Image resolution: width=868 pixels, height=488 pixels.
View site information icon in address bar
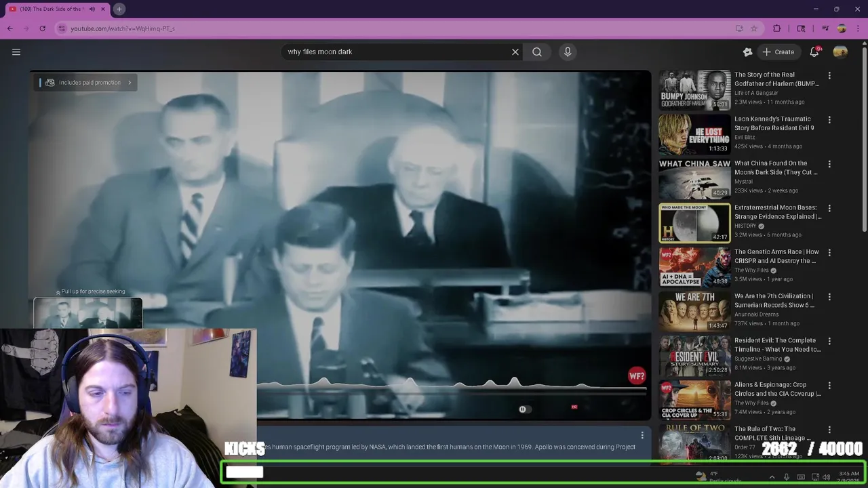click(x=62, y=28)
